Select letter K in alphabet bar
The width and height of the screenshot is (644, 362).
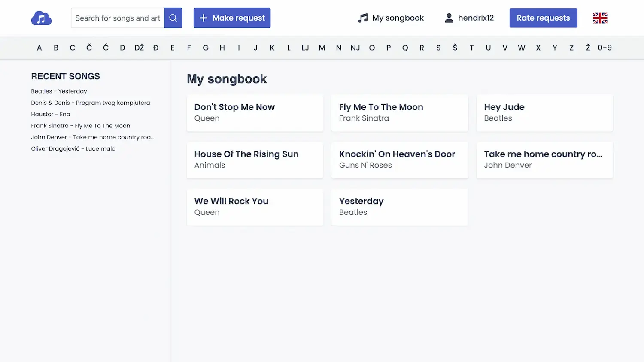coord(272,48)
